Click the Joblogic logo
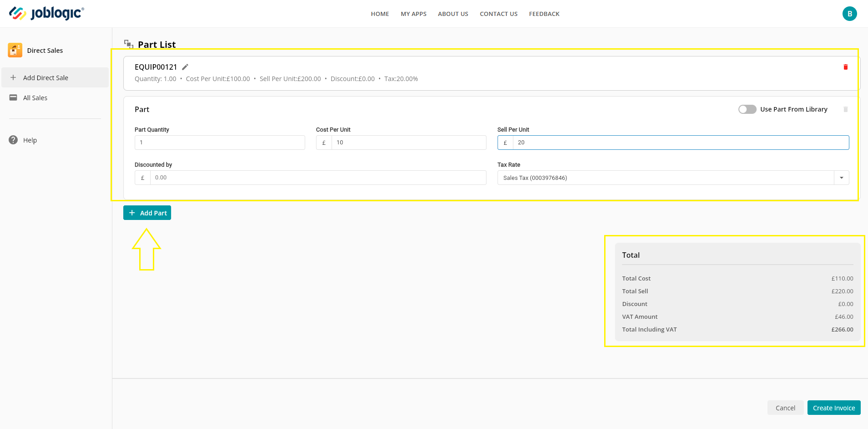The image size is (868, 429). (46, 13)
